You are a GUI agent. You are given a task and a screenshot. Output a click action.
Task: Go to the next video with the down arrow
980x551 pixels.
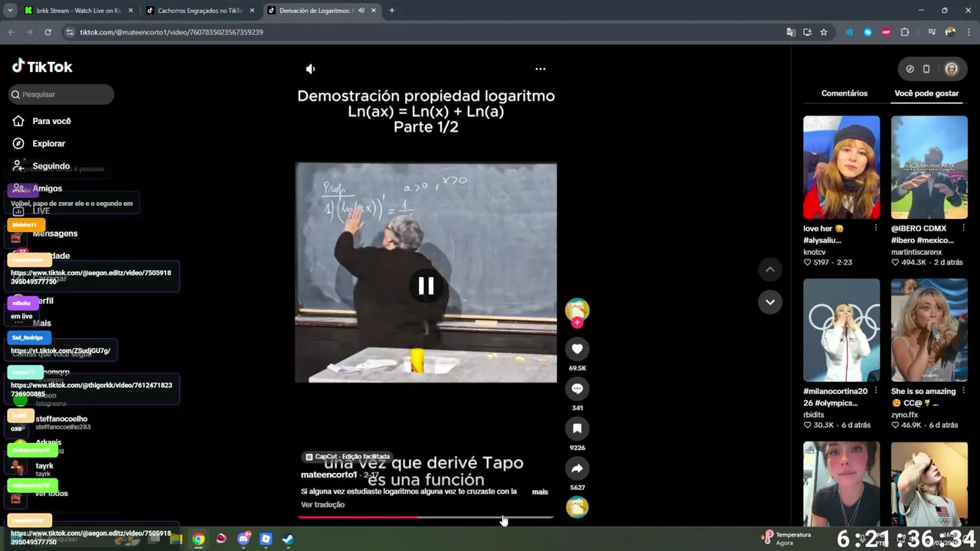click(x=770, y=302)
